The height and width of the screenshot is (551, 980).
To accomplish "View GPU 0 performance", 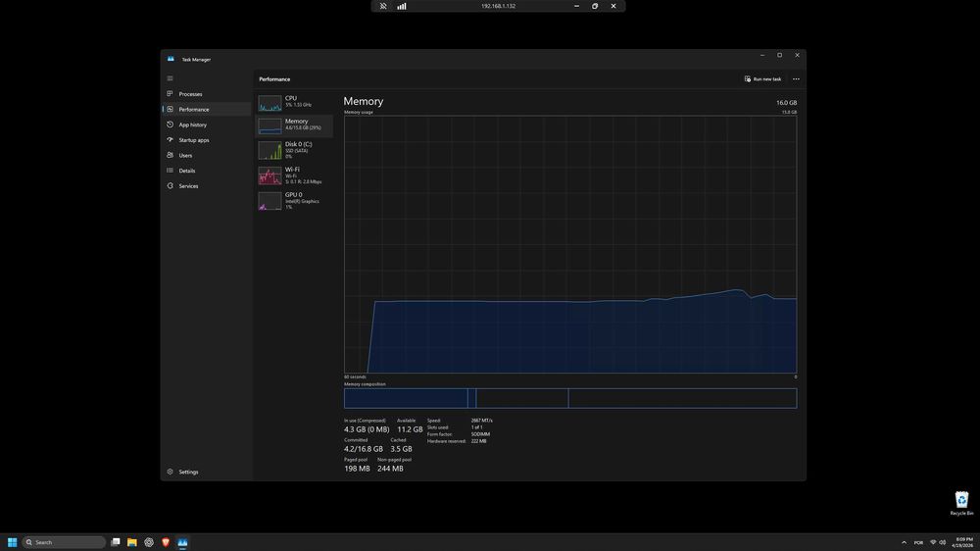I will click(294, 201).
